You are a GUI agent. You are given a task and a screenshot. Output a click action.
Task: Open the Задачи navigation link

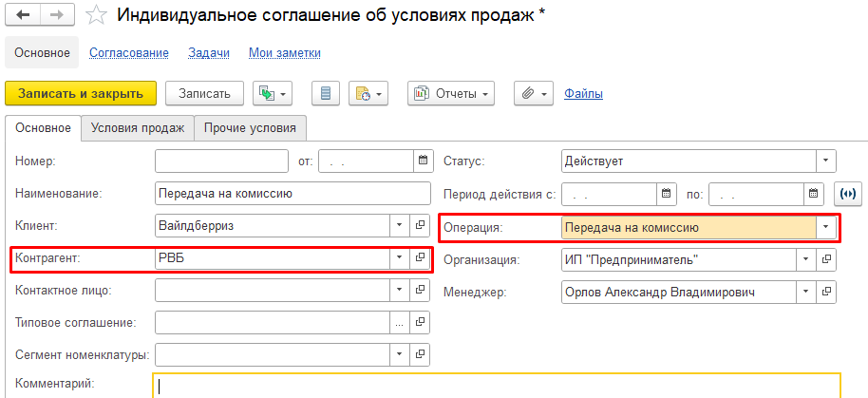tap(209, 52)
